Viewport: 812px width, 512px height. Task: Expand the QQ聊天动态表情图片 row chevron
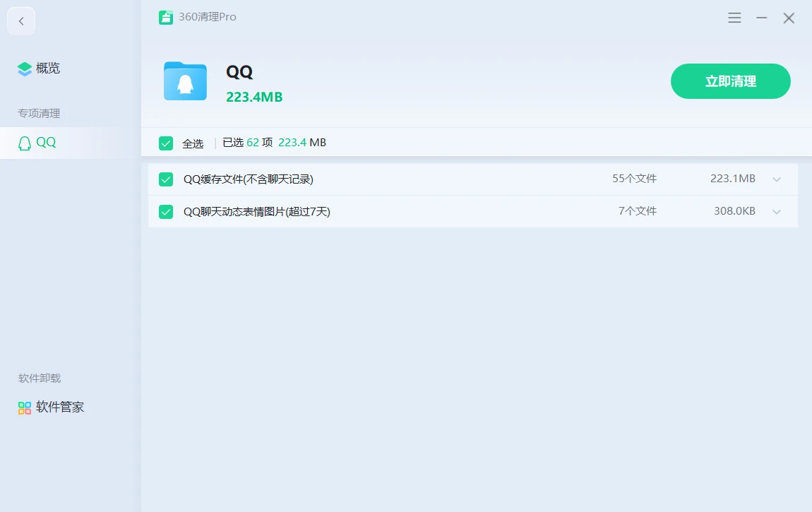pos(777,212)
